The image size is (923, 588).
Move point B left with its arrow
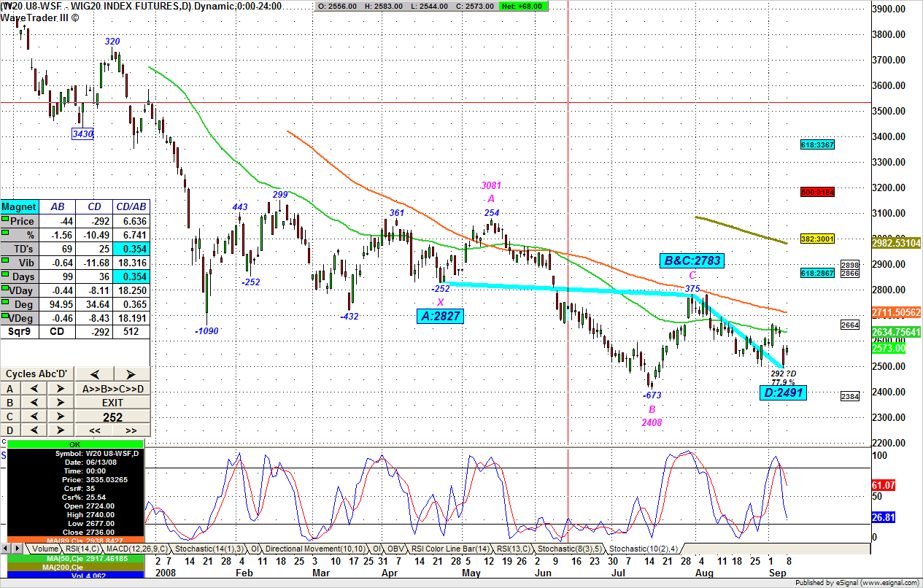tap(34, 402)
